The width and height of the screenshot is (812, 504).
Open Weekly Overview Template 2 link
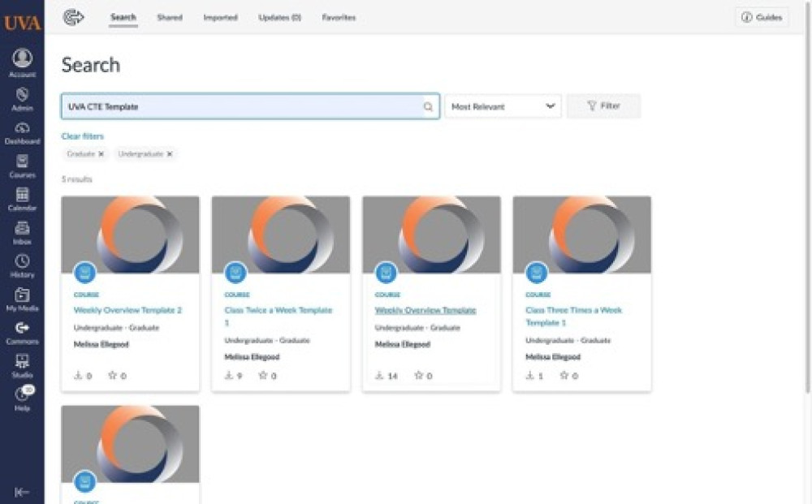coord(128,310)
